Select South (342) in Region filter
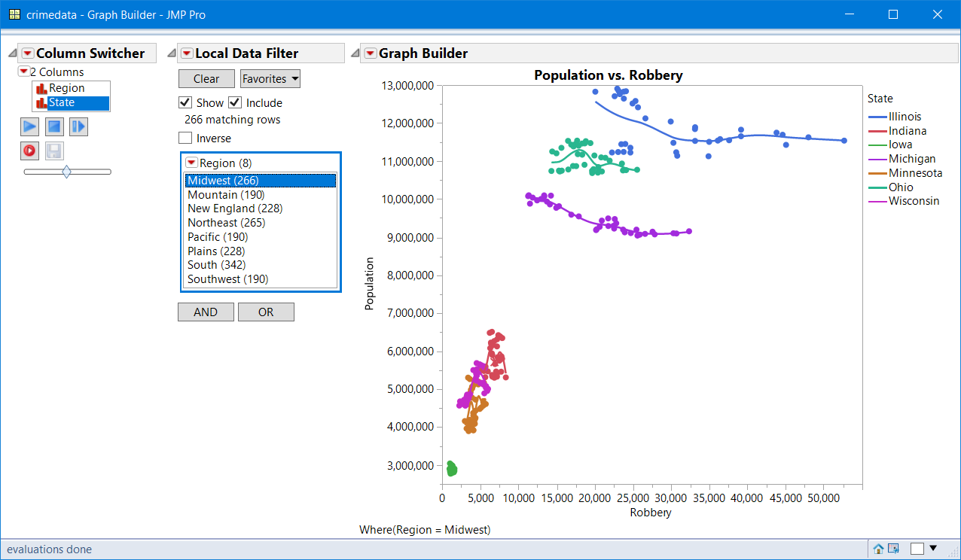Image resolution: width=961 pixels, height=560 pixels. tap(261, 265)
